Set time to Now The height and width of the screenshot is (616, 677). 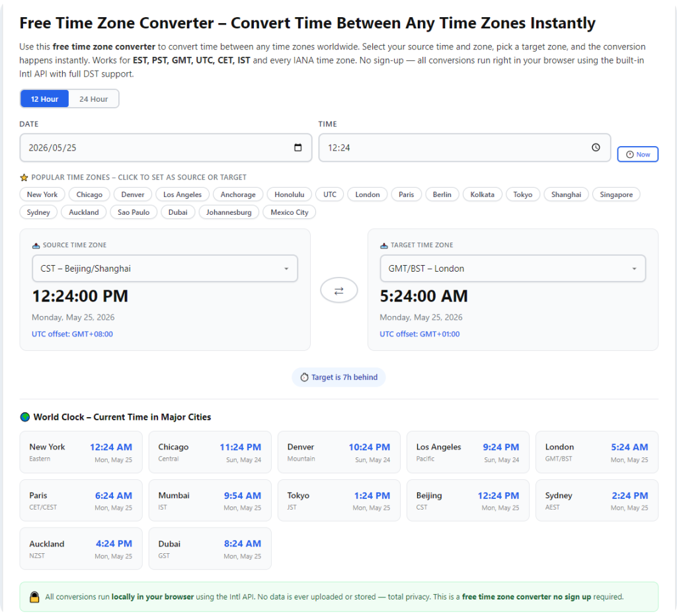637,155
